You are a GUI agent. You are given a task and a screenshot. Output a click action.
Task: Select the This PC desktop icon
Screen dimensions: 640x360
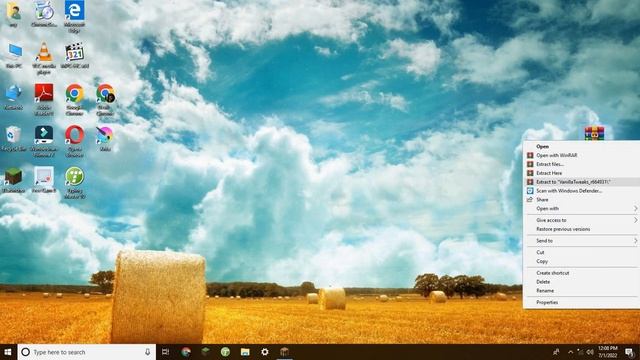[x=14, y=56]
